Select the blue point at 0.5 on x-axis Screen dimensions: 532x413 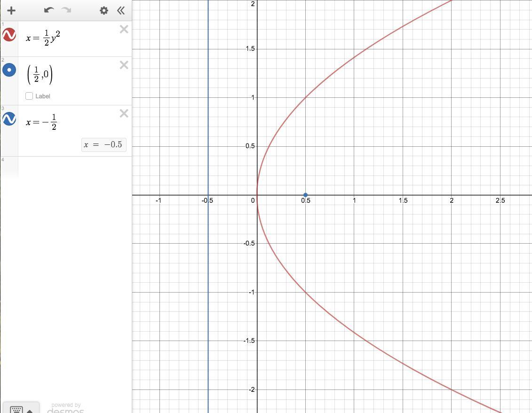(305, 195)
